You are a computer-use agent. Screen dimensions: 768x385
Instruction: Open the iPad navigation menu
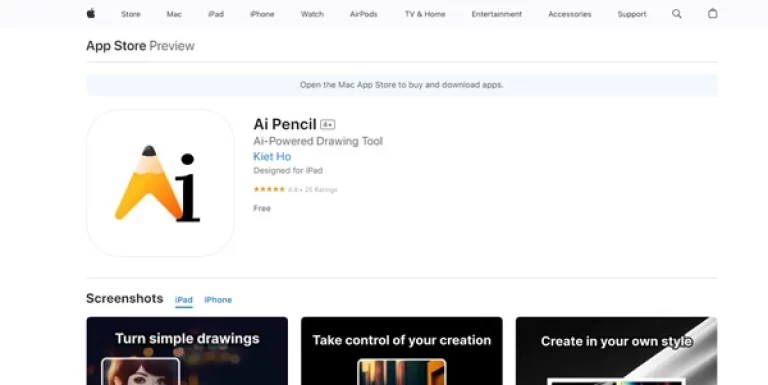pos(216,14)
